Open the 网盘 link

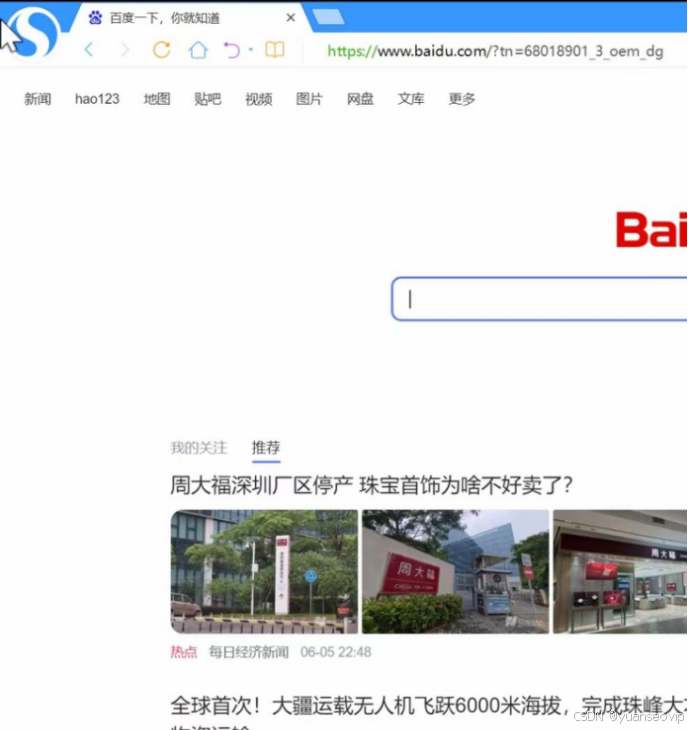tap(360, 99)
